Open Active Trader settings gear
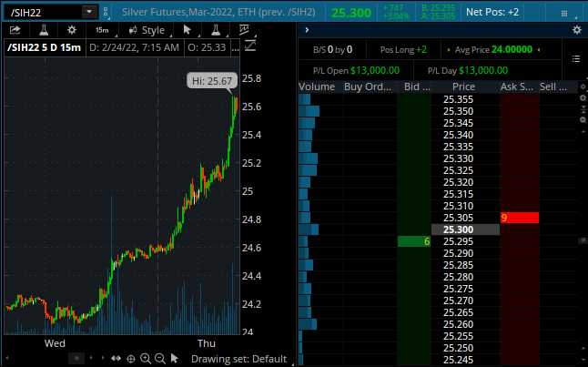Screen dimensions: 588x367 (576, 30)
